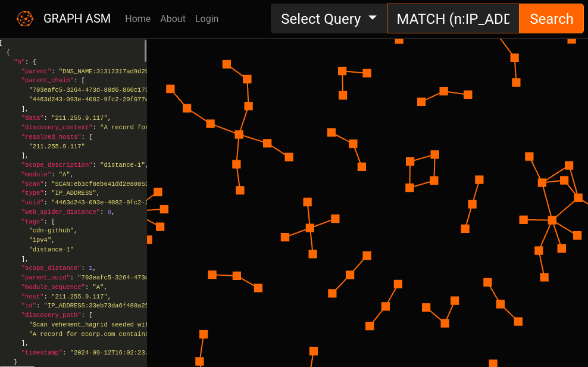Click the JSON panel vertical scrollbar
The width and height of the screenshot is (588, 367).
click(145, 51)
